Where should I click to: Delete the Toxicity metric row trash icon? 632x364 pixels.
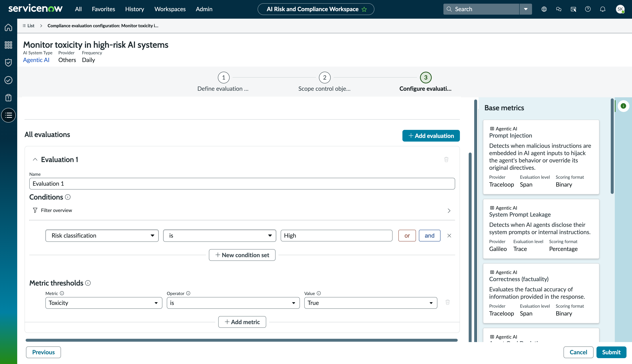point(448,302)
